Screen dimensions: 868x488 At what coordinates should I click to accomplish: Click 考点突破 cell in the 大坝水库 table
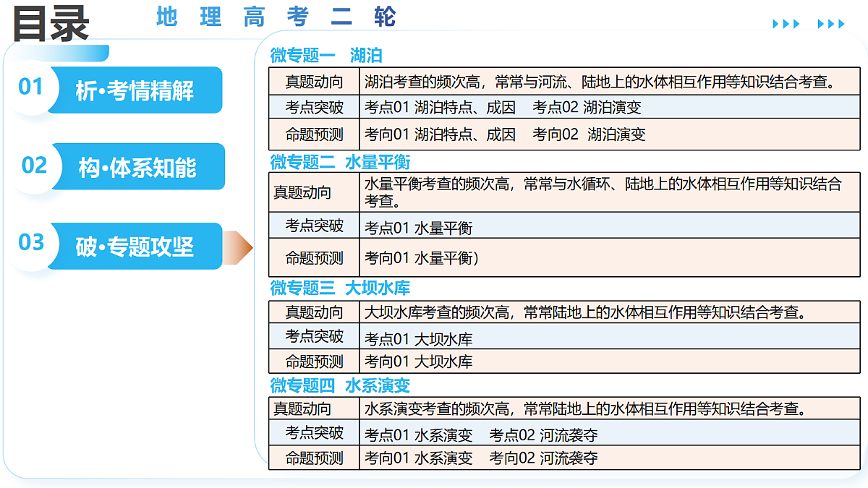click(315, 336)
